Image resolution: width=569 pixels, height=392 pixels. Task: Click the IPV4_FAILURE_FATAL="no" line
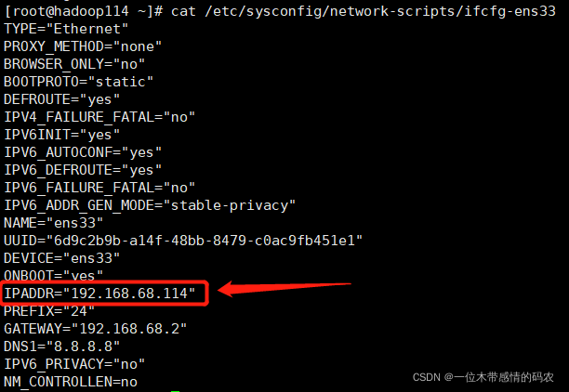coord(99,117)
